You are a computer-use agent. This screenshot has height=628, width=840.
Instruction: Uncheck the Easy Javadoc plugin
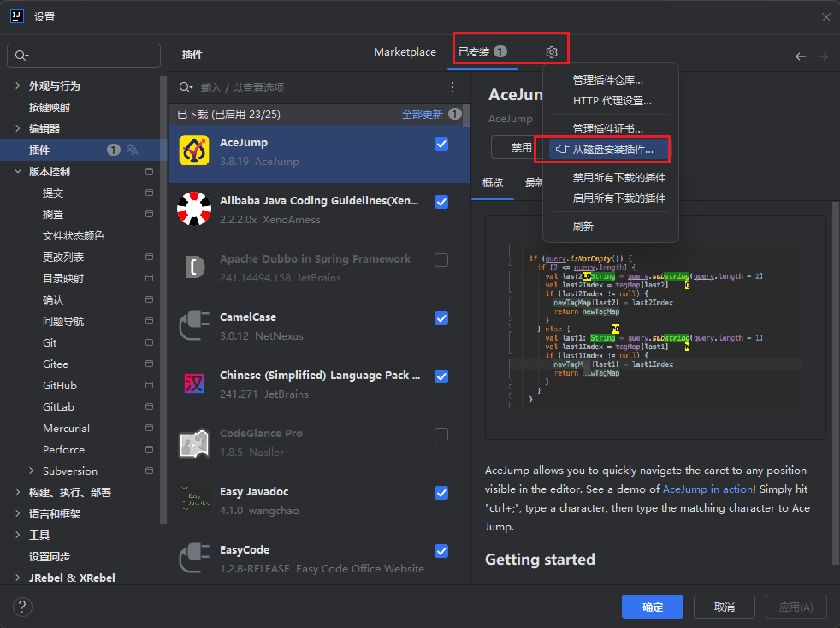pos(441,493)
